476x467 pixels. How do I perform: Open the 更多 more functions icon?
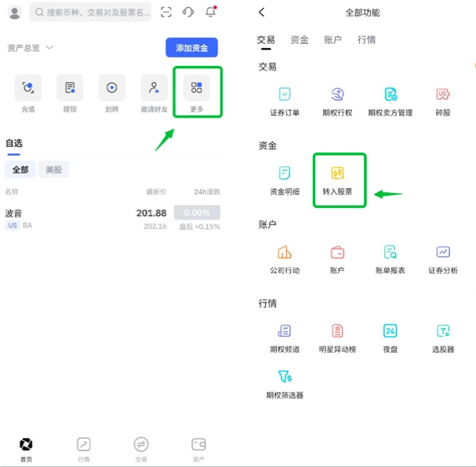[x=197, y=89]
